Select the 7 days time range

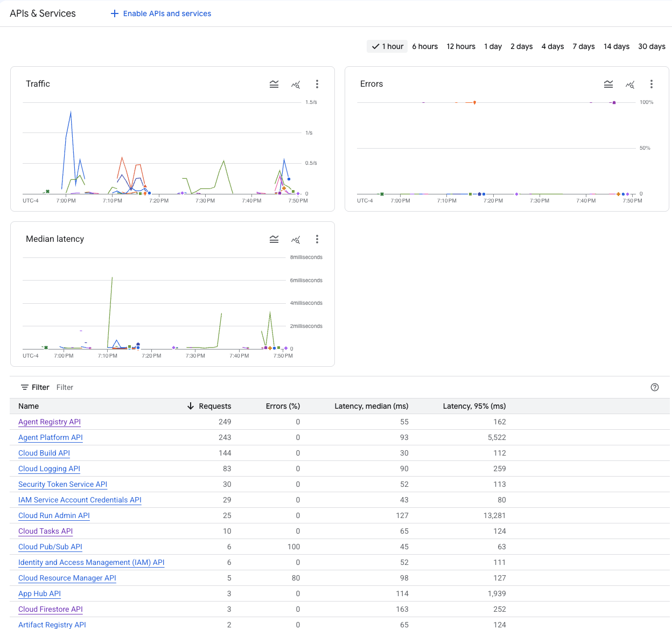pyautogui.click(x=584, y=46)
